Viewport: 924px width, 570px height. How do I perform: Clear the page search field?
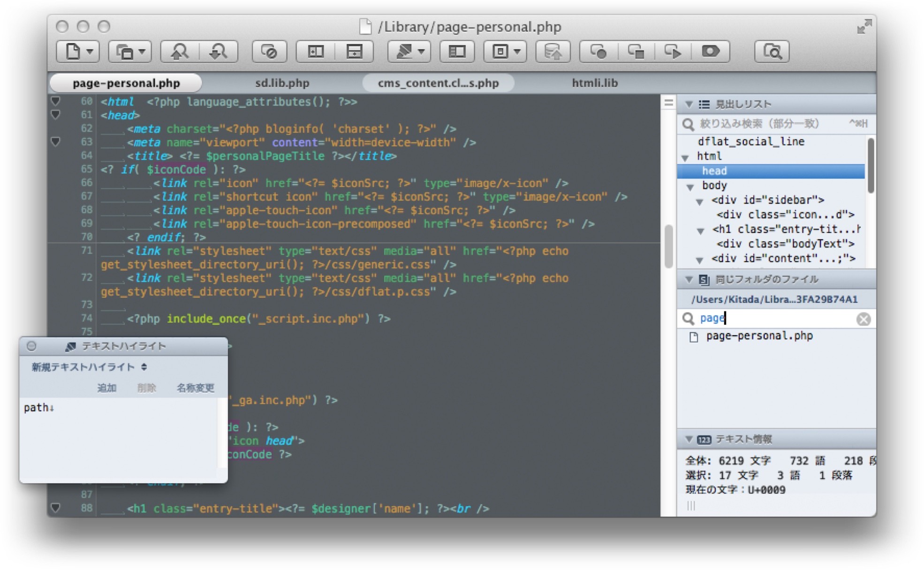pos(863,319)
